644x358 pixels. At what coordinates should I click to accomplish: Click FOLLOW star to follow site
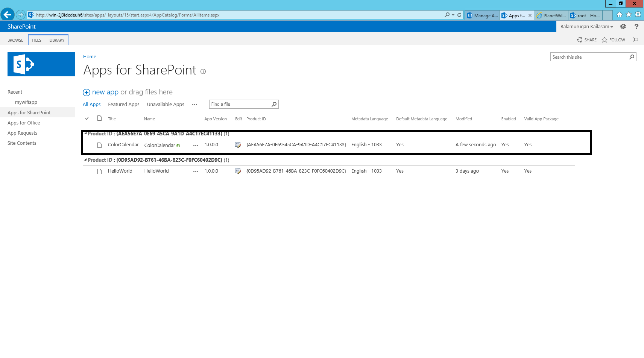point(605,40)
